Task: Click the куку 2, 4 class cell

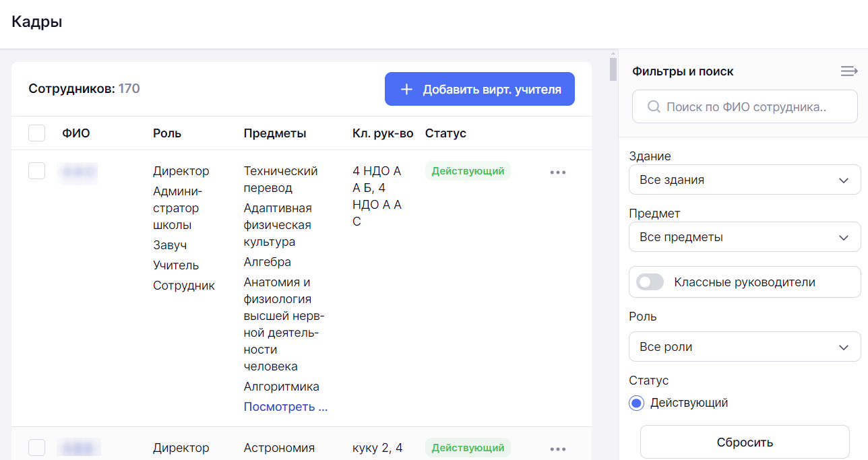Action: 377,448
